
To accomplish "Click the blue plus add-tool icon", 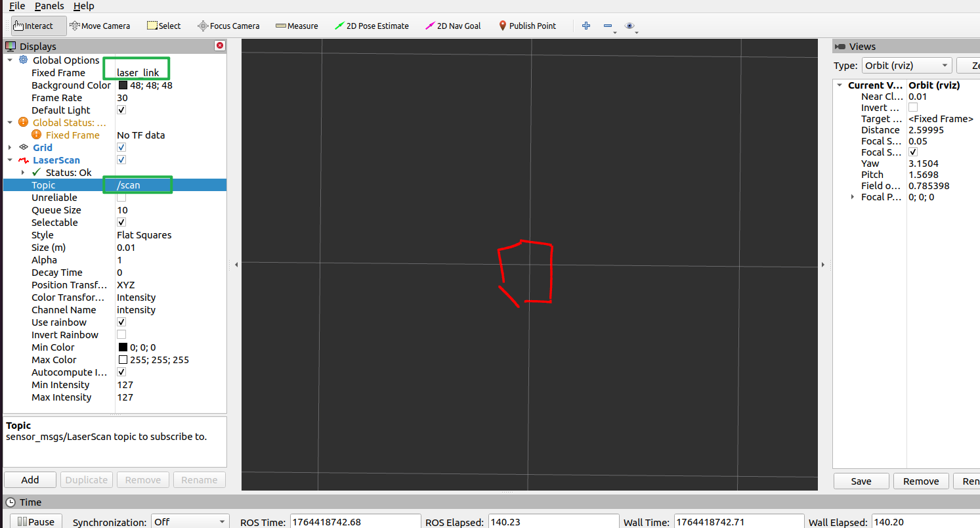I will pos(586,26).
